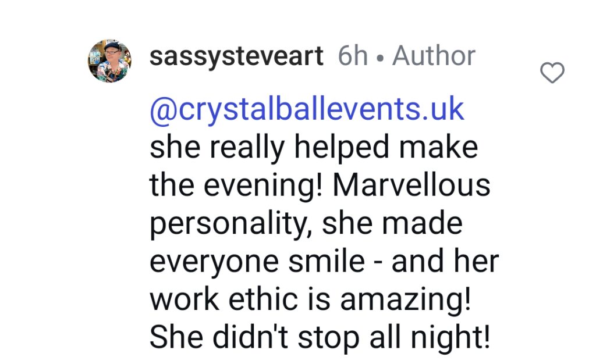Open sassysteveart's profile picture
The height and width of the screenshot is (364, 596).
[x=110, y=60]
